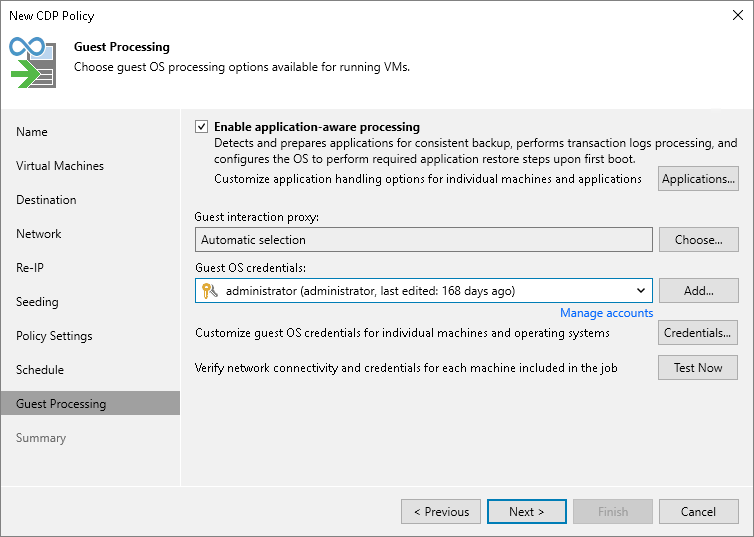Toggle Enable application-aware processing checkbox
The height and width of the screenshot is (537, 754).
pos(201,127)
